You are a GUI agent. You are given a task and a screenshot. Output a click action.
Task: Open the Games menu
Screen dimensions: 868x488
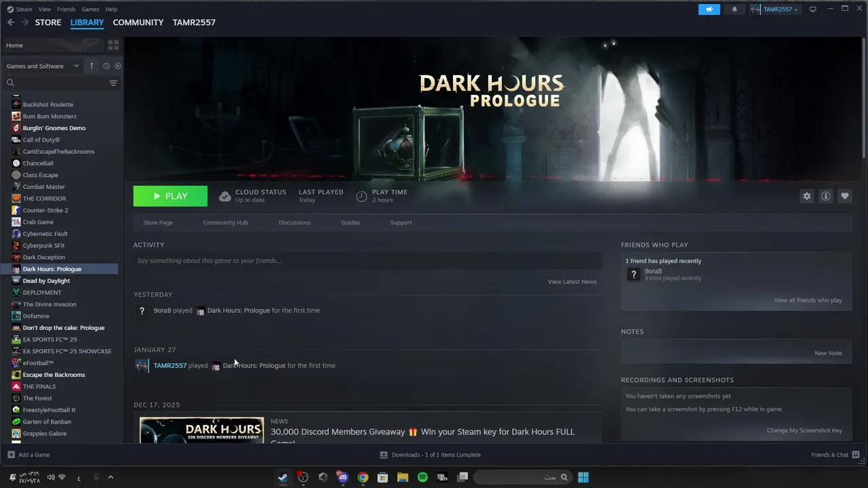point(90,9)
